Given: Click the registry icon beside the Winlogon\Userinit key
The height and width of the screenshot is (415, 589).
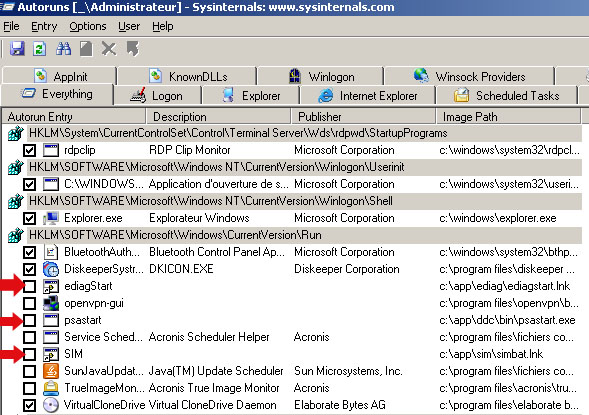Looking at the screenshot, I should [15, 168].
